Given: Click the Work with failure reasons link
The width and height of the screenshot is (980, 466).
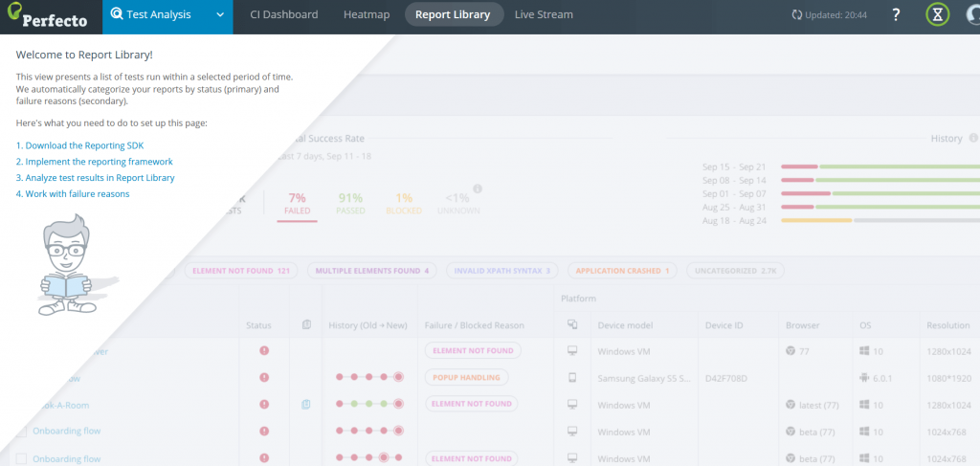Looking at the screenshot, I should 73,194.
